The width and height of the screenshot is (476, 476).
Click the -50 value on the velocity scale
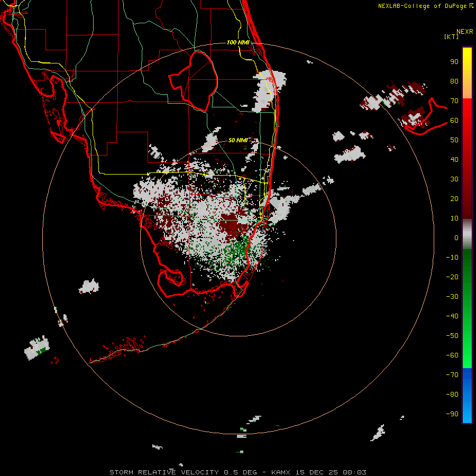pos(452,335)
